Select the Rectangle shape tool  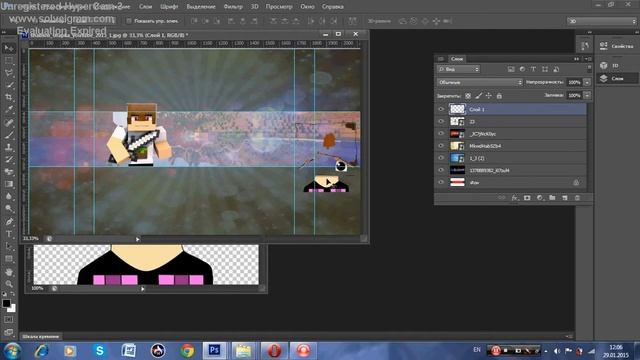coord(9,259)
